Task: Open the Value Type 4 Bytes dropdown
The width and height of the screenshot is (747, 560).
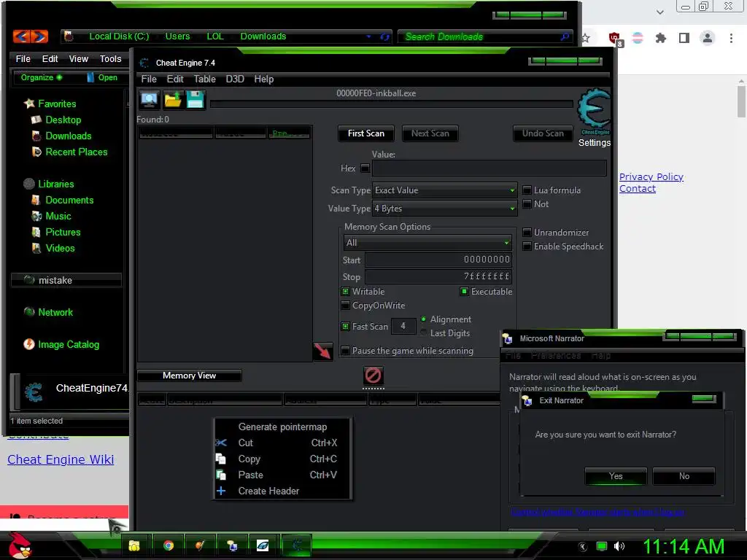Action: click(444, 208)
